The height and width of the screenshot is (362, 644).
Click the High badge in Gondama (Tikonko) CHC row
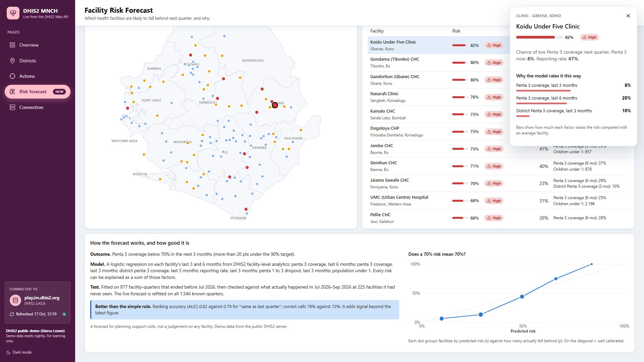pos(494,63)
